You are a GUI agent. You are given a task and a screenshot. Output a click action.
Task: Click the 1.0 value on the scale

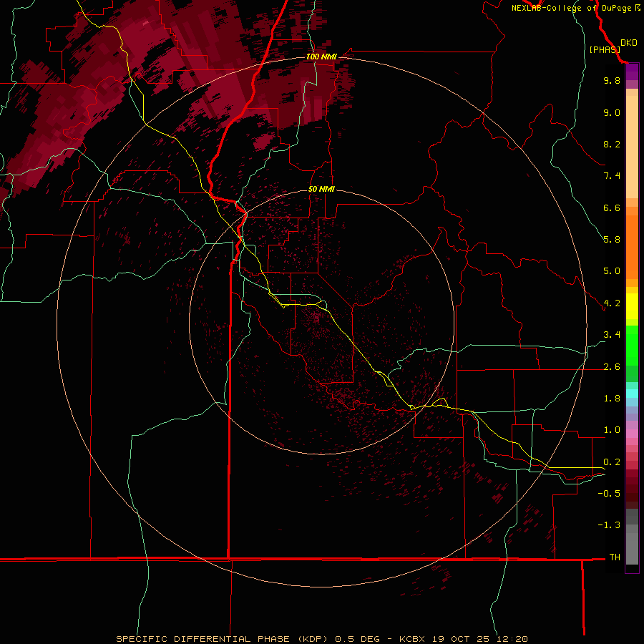tap(612, 430)
